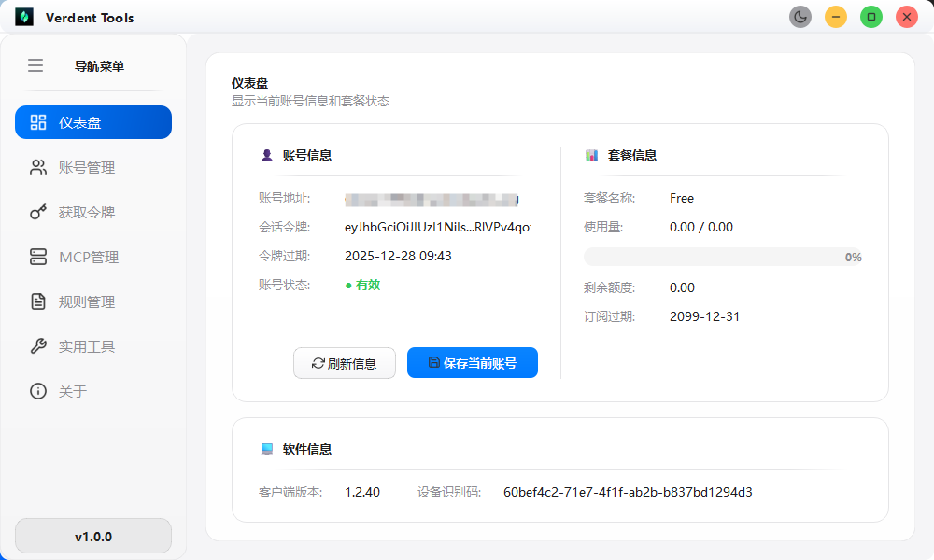Click the wrench icon for 实用工具

point(38,346)
